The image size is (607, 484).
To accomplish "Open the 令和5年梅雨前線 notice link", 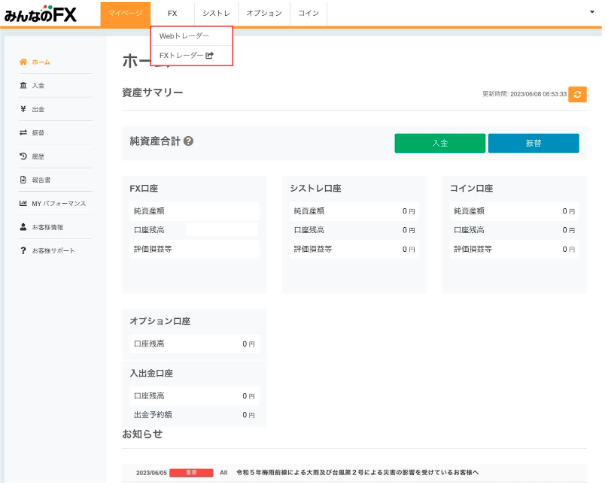I will 357,472.
